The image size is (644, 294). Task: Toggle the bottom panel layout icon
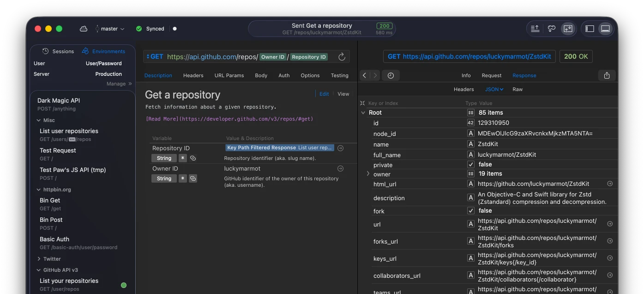(605, 29)
